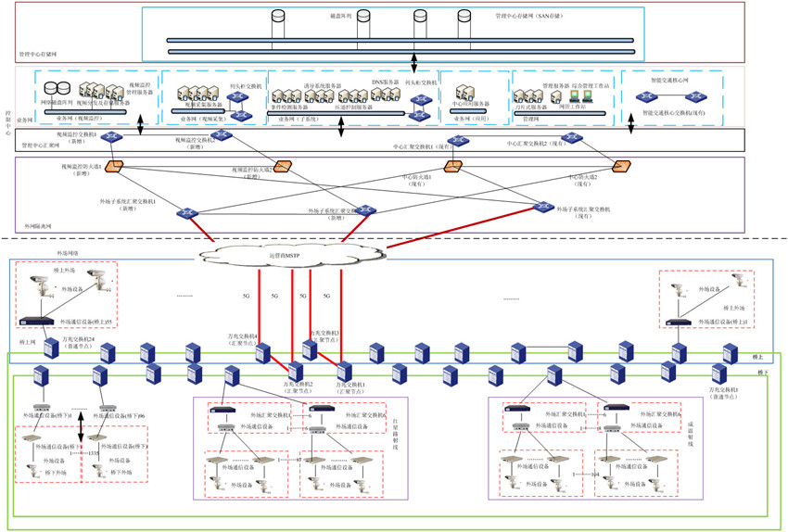The width and height of the screenshot is (788, 532).
Task: Click the 智能交通核心网 label
Action: 669,80
